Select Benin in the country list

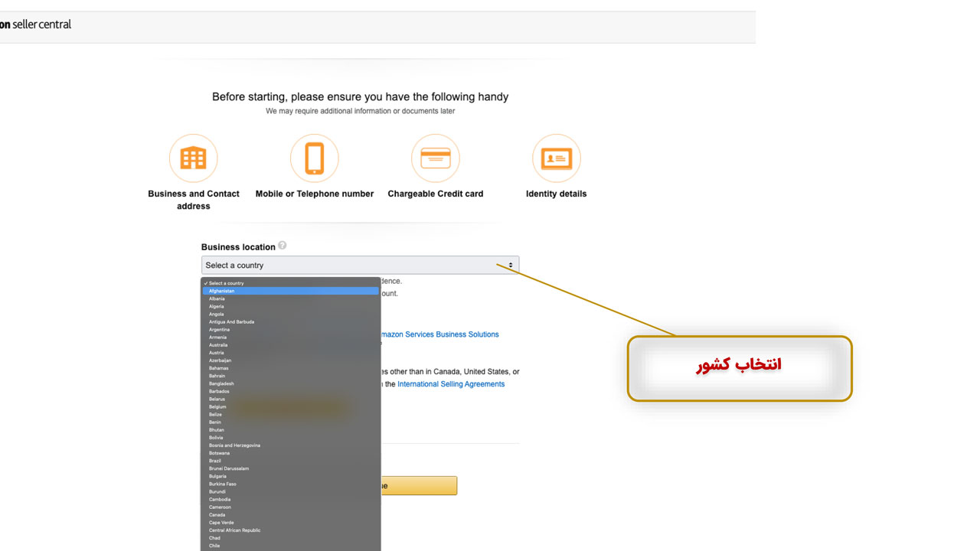click(x=291, y=422)
